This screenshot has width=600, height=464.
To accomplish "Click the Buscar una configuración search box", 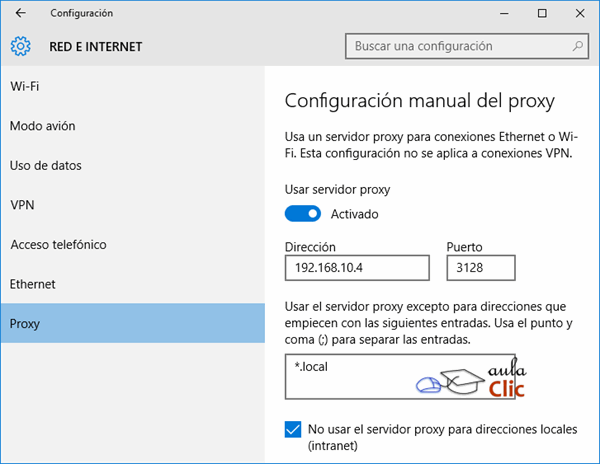I will [466, 46].
